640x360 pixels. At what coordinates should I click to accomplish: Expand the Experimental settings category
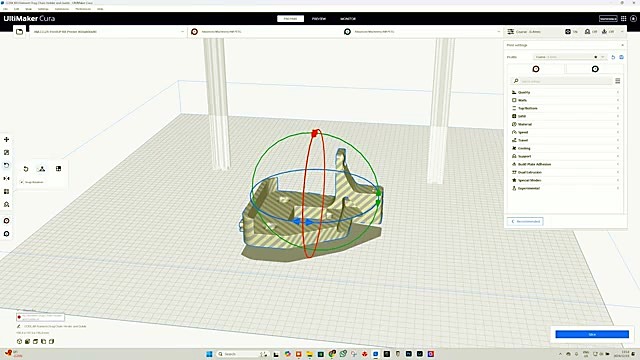[x=565, y=188]
